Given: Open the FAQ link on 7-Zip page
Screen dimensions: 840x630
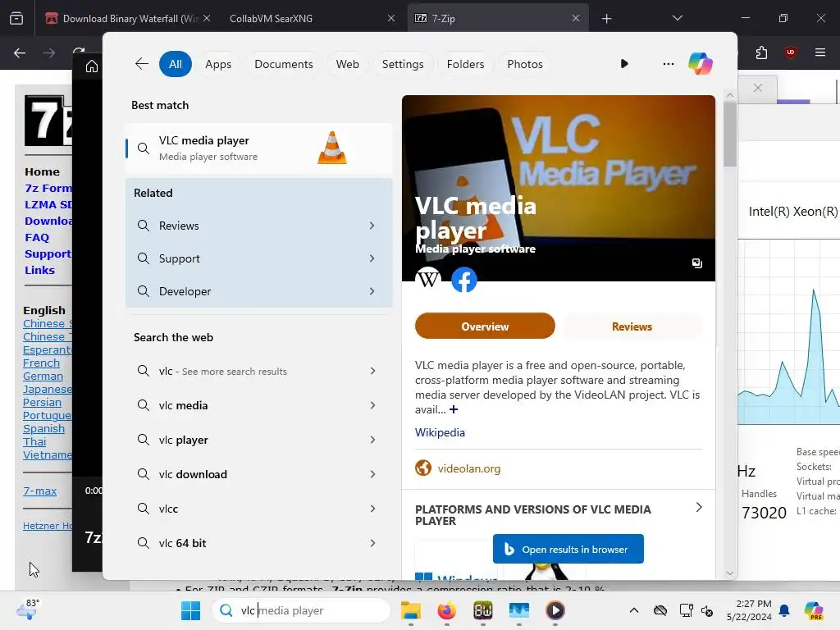Looking at the screenshot, I should coord(37,237).
